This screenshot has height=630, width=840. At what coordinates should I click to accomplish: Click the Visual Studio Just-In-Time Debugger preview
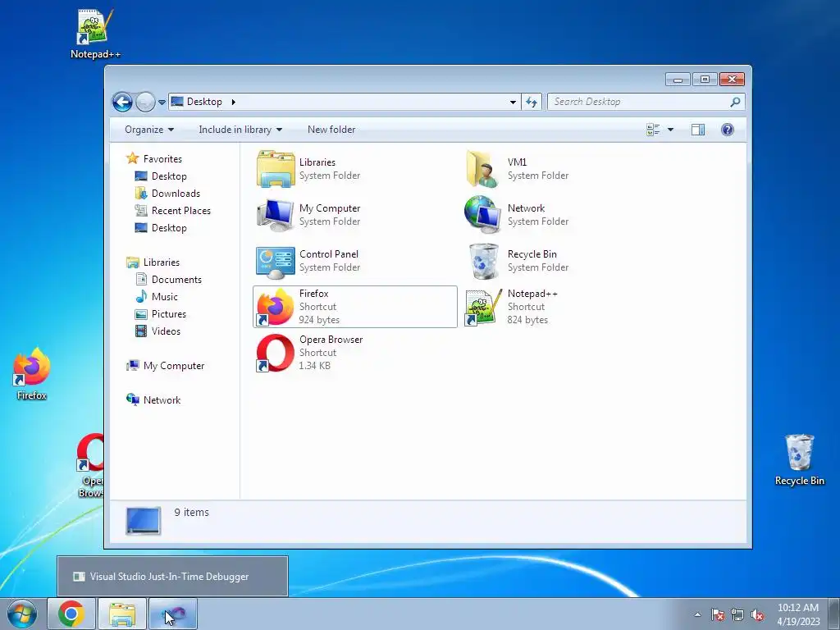click(172, 577)
